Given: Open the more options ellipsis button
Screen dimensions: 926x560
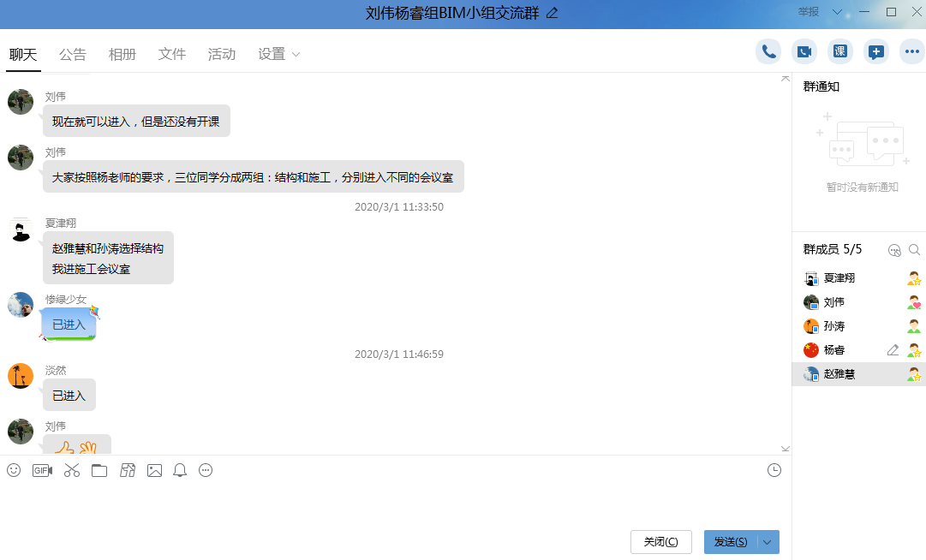Looking at the screenshot, I should 912,51.
